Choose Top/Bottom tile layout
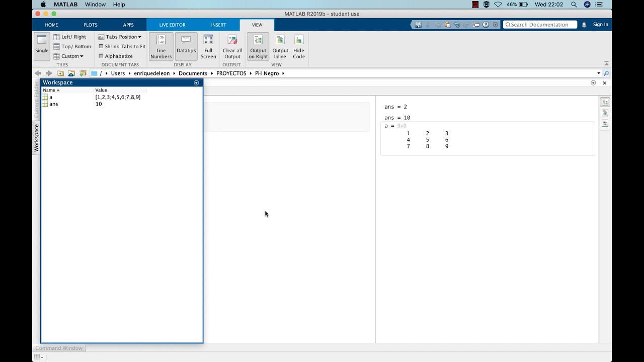The width and height of the screenshot is (644, 362). [72, 46]
